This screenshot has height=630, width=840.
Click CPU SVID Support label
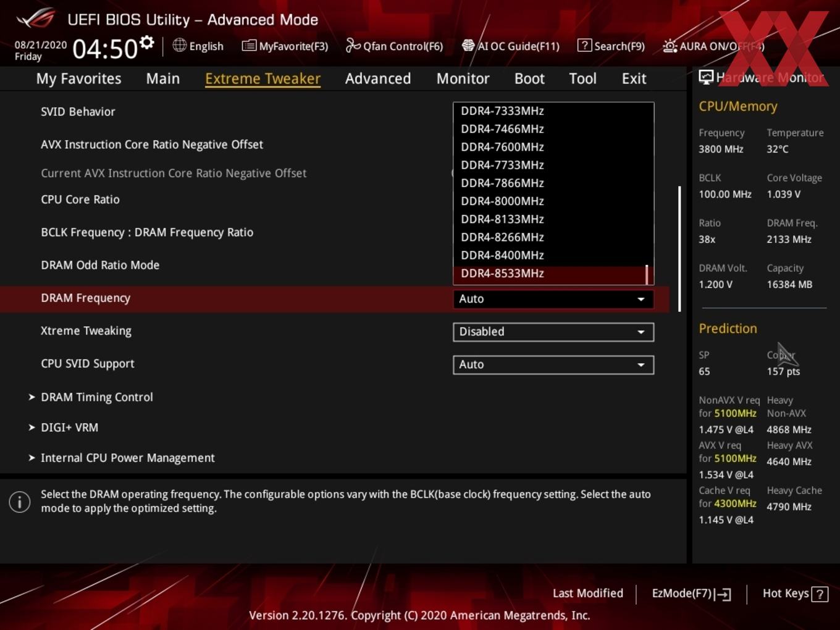tap(88, 364)
